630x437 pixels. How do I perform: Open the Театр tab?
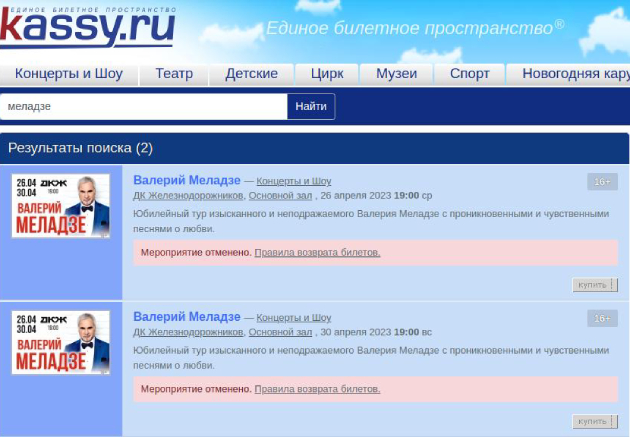pos(174,74)
